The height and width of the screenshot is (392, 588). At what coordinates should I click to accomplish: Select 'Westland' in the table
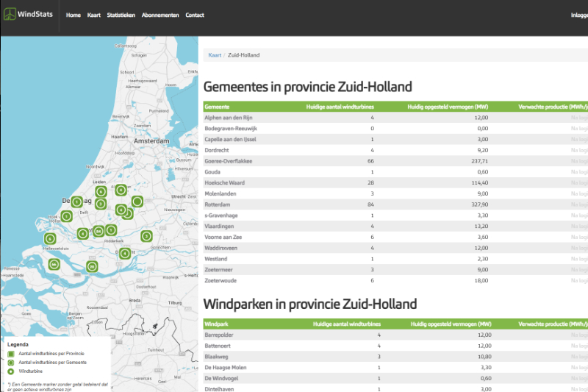[x=215, y=259]
